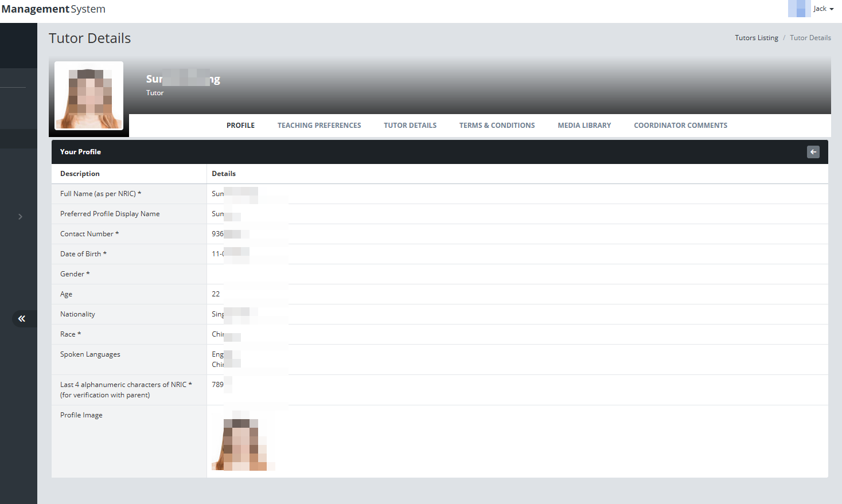Open the Media Library tab
Screen dimensions: 842x504
584,126
